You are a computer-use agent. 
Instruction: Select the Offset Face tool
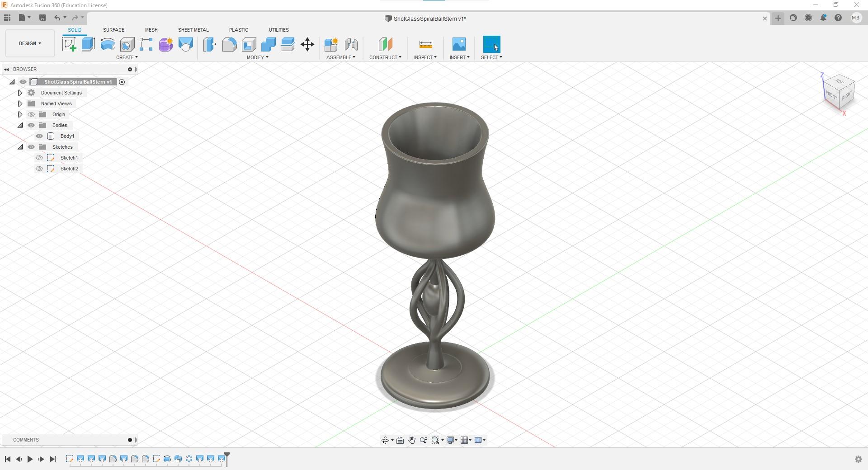(288, 44)
